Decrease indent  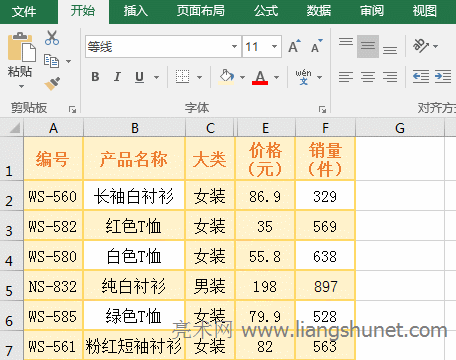(421, 77)
